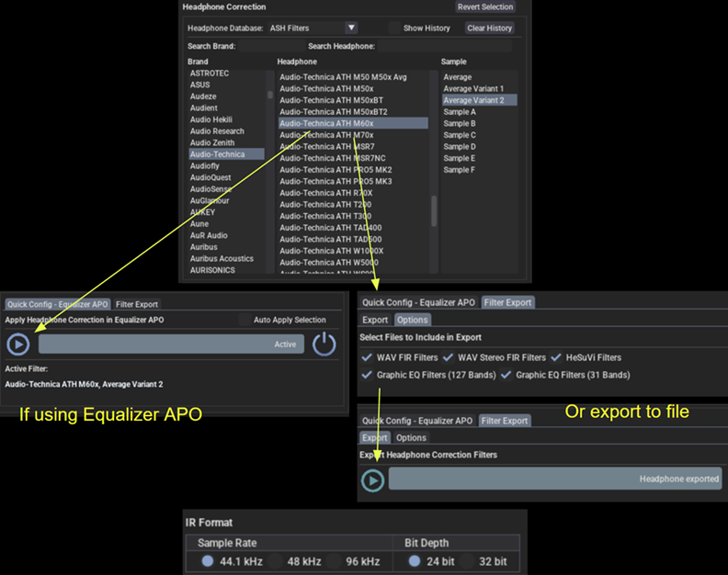
Task: Uncheck the HeSuVi Filters checkbox
Action: tap(557, 357)
